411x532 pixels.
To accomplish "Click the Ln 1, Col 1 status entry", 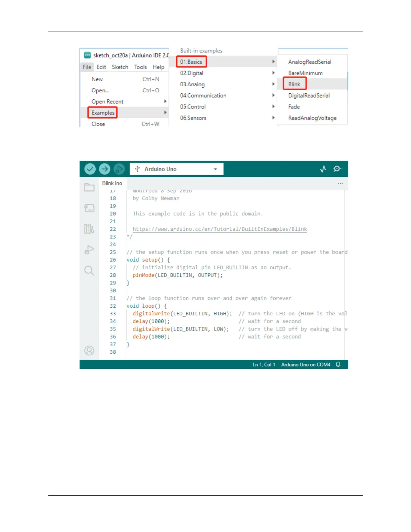I will 264,364.
